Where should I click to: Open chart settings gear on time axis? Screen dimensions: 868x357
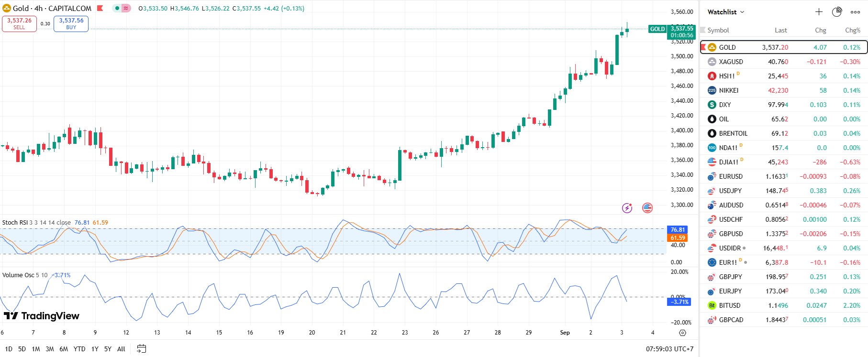pyautogui.click(x=682, y=333)
